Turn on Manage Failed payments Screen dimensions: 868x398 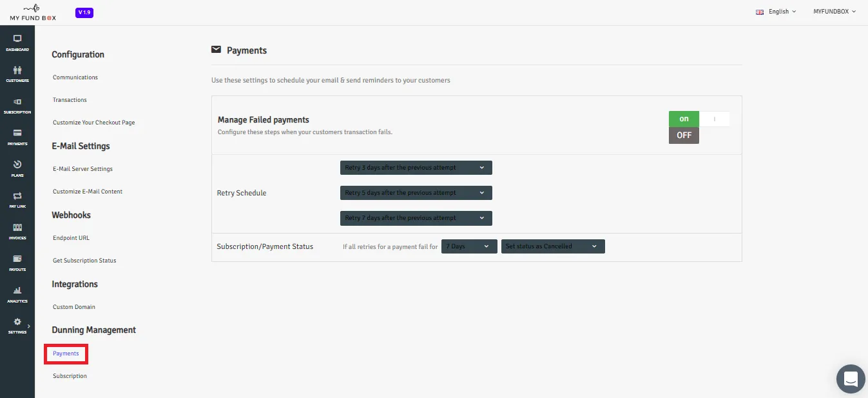[x=684, y=119]
